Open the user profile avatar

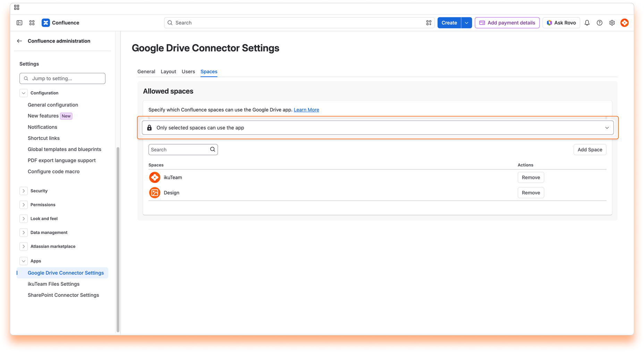624,23
